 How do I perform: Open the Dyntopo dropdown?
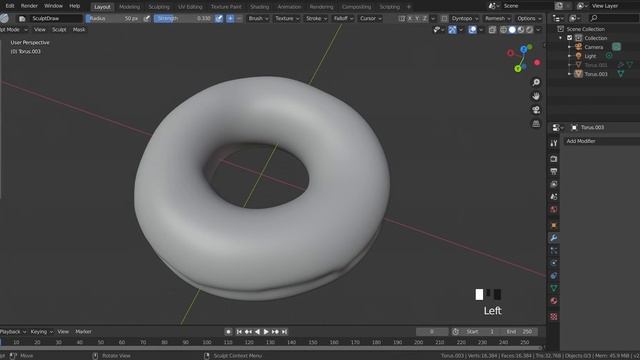[x=464, y=18]
